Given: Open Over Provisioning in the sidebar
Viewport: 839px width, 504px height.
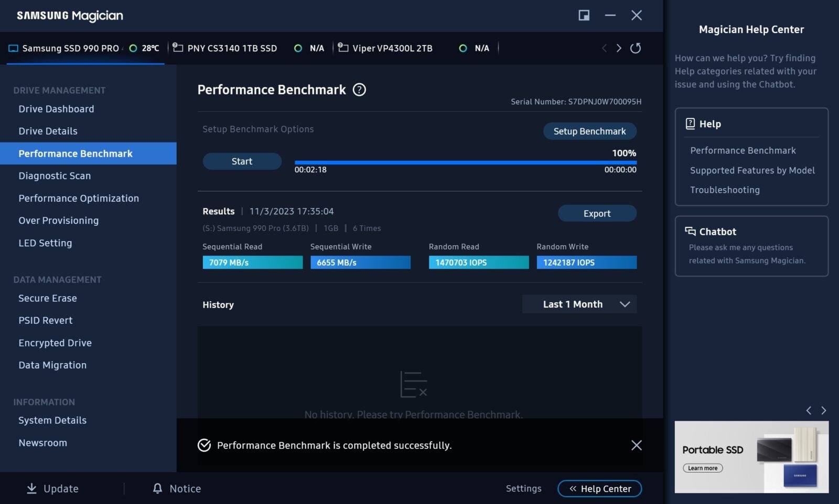Looking at the screenshot, I should (88, 221).
